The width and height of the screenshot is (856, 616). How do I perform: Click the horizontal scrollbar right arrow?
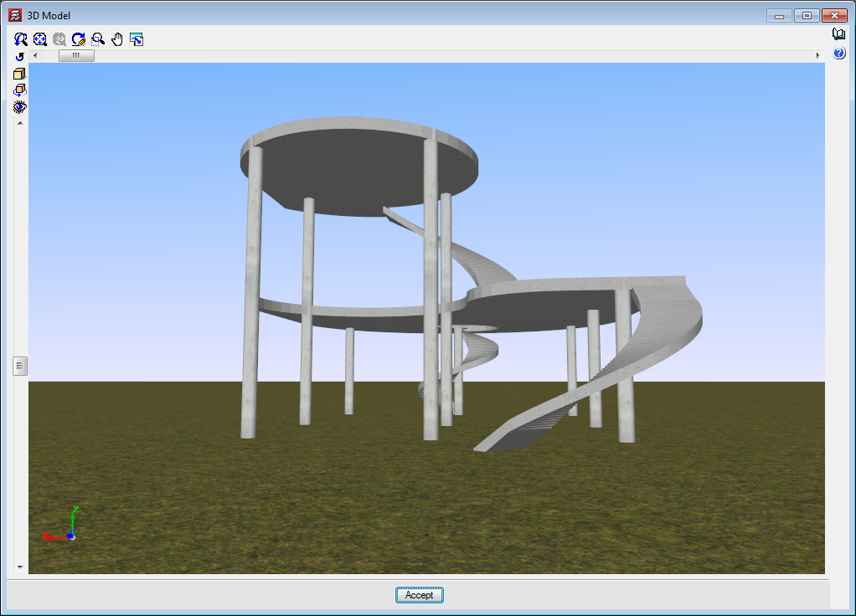pyautogui.click(x=817, y=56)
